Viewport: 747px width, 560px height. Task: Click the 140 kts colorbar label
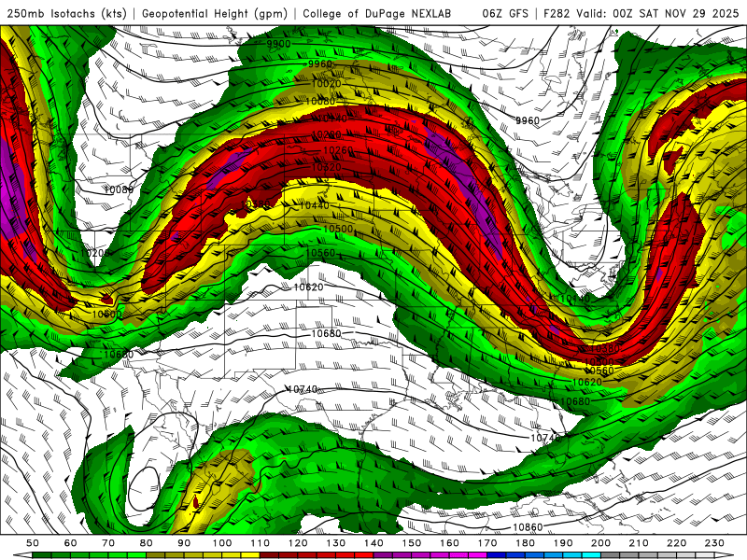coord(373,543)
